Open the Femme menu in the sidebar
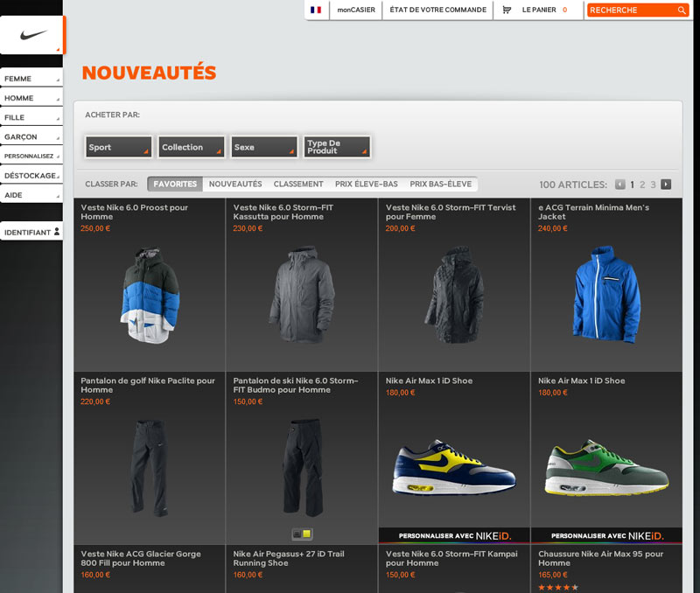The image size is (700, 593). point(31,79)
